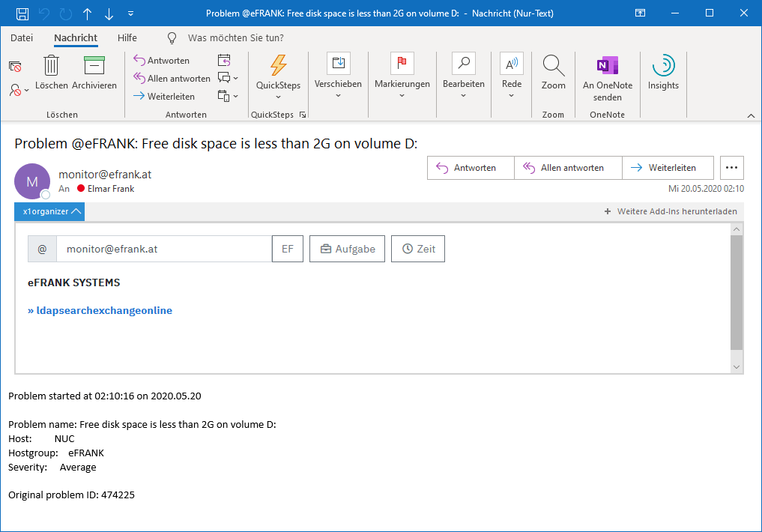Open QuickSteps lightning gallery
This screenshot has width=762, height=532.
tap(279, 76)
